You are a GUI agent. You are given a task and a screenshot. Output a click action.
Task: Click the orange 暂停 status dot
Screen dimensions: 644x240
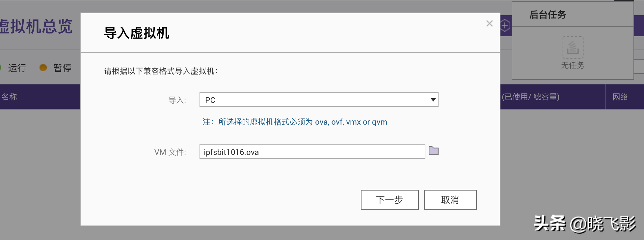point(43,68)
